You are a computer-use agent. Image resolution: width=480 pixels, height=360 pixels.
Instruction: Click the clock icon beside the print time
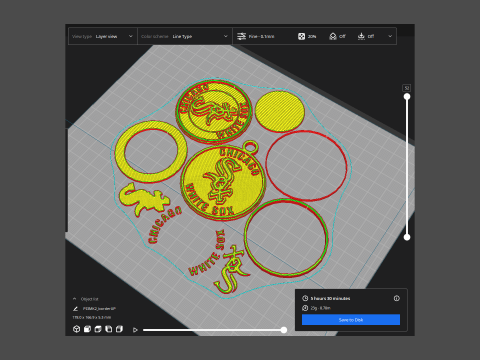point(305,298)
